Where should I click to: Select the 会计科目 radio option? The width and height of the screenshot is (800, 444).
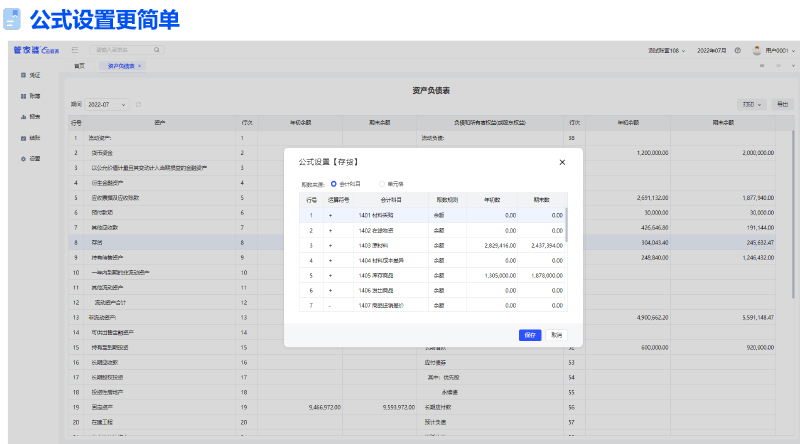(x=334, y=184)
